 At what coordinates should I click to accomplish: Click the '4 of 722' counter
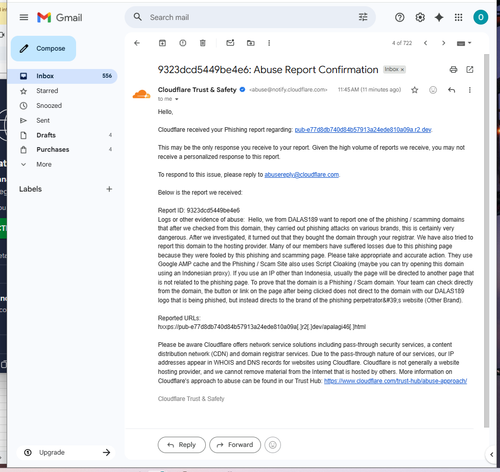coord(402,43)
